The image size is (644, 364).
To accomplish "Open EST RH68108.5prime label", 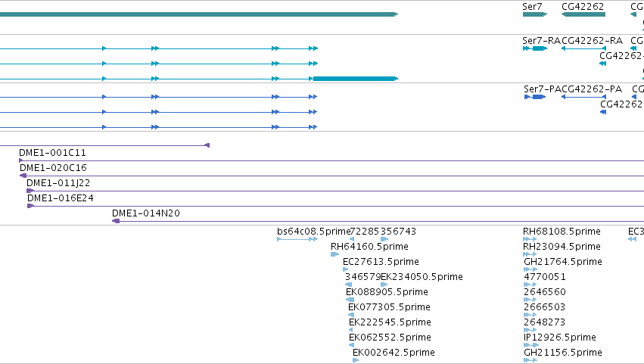I will (562, 232).
